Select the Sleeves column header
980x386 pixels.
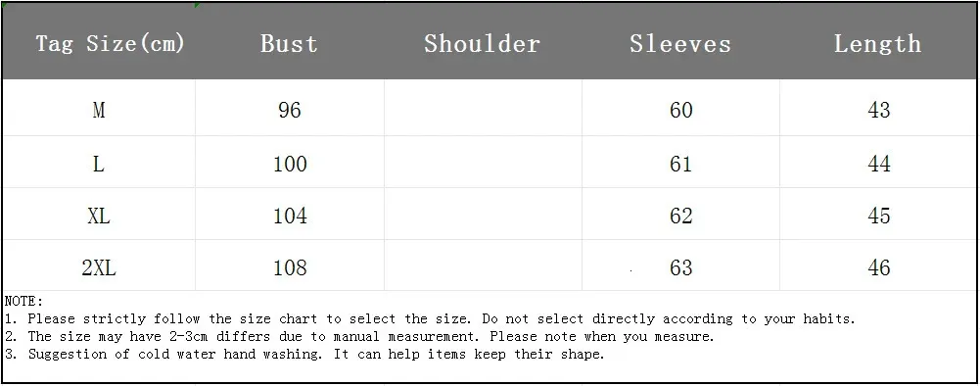click(x=680, y=44)
